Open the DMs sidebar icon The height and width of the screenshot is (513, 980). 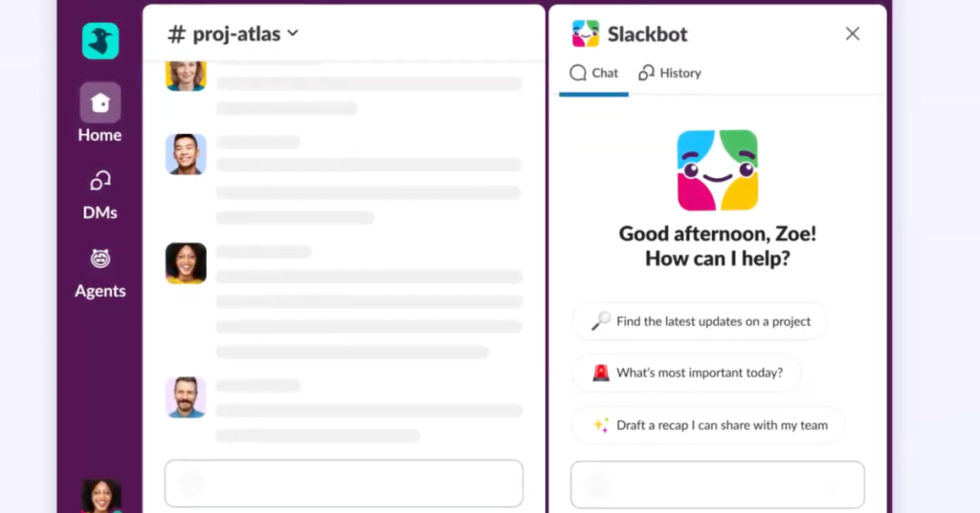tap(100, 182)
